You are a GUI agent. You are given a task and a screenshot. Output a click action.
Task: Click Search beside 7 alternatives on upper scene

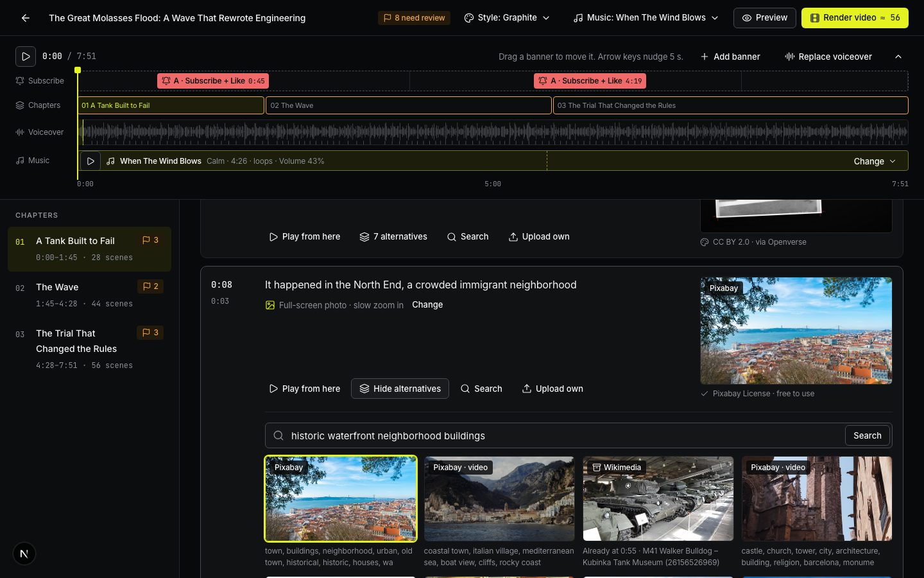coord(468,237)
